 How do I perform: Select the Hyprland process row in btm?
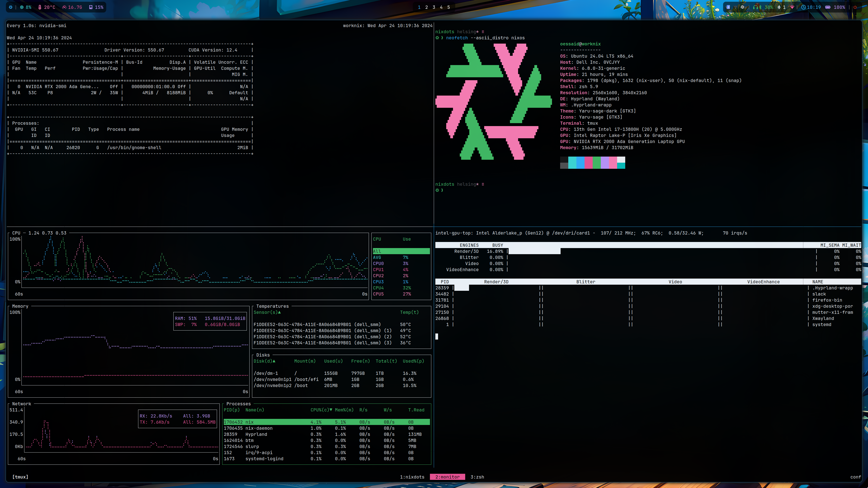point(326,434)
